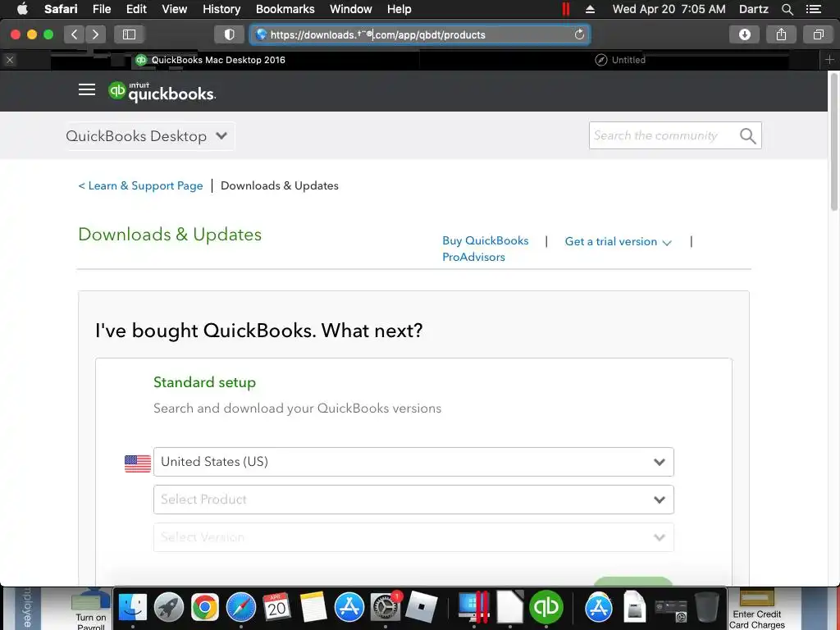Reload the page with the refresh icon

579,34
